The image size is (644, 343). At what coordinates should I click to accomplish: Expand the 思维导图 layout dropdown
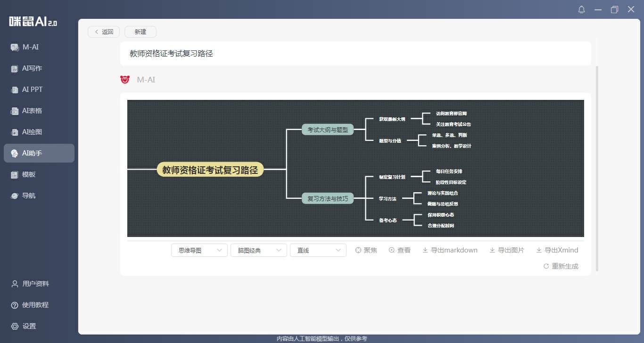199,250
